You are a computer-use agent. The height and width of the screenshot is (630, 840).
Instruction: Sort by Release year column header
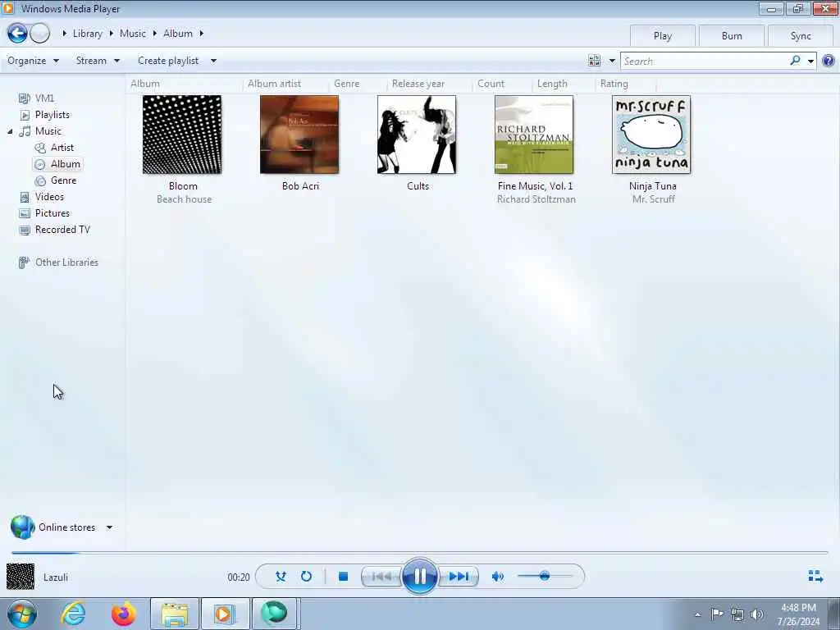tap(418, 84)
